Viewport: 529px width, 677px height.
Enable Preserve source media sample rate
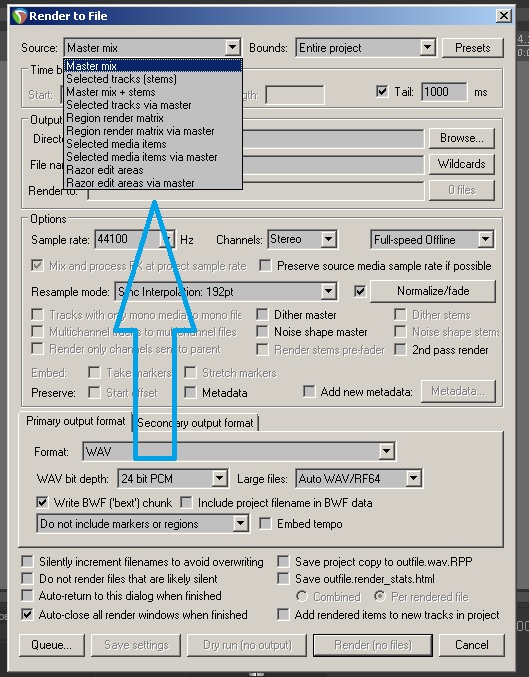[x=265, y=266]
